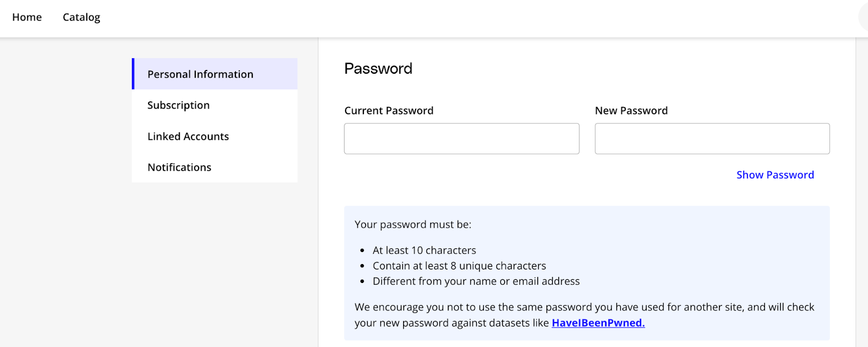Image resolution: width=868 pixels, height=347 pixels.
Task: Click into the New Password field
Action: click(712, 139)
